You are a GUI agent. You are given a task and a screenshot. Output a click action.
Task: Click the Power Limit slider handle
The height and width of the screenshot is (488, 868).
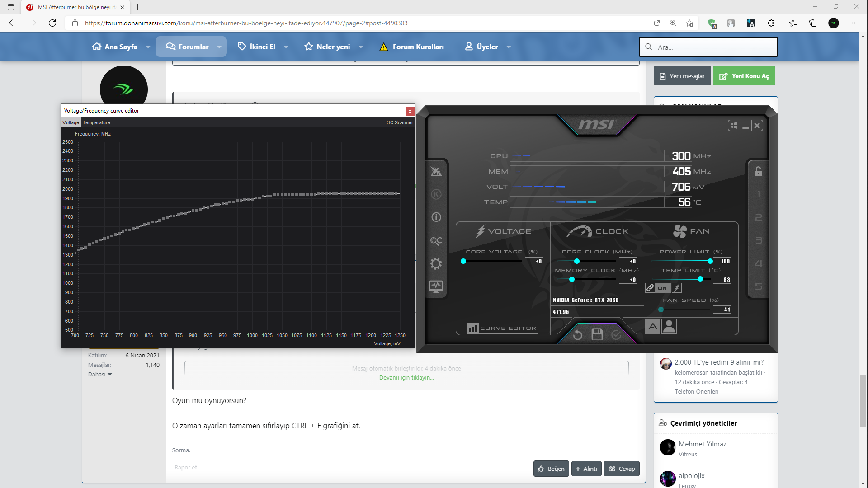pos(710,261)
